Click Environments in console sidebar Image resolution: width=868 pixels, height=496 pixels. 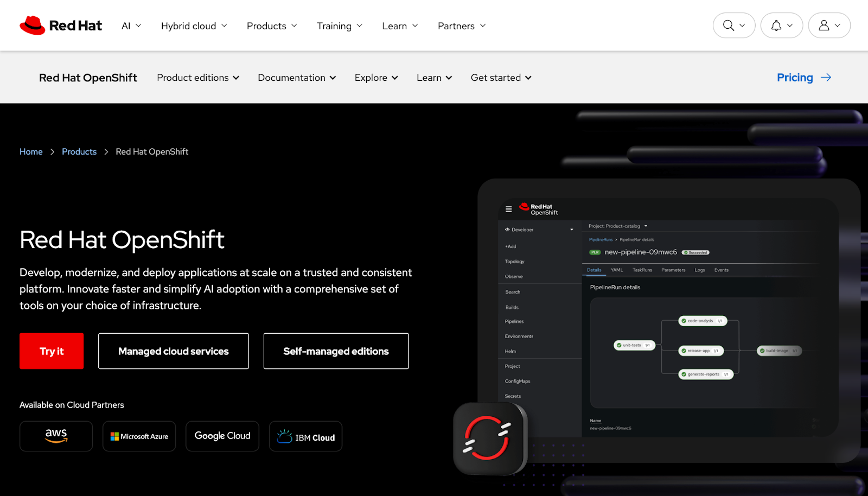519,336
